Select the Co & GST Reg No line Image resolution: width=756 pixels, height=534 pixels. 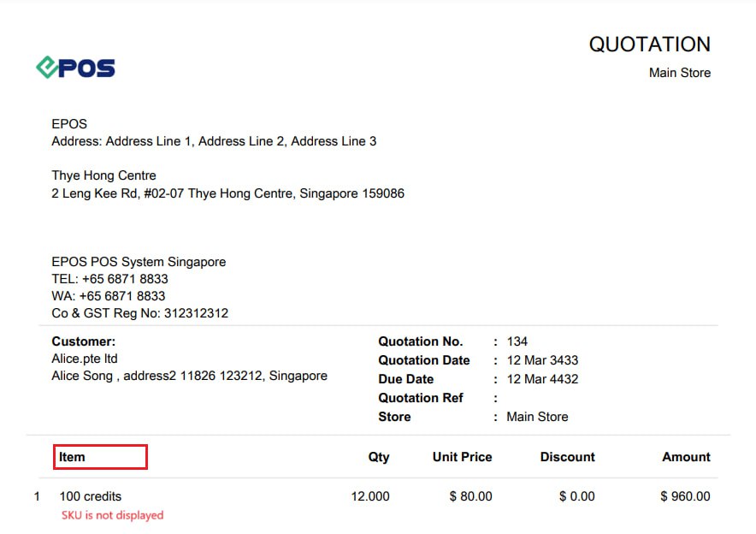click(x=139, y=313)
